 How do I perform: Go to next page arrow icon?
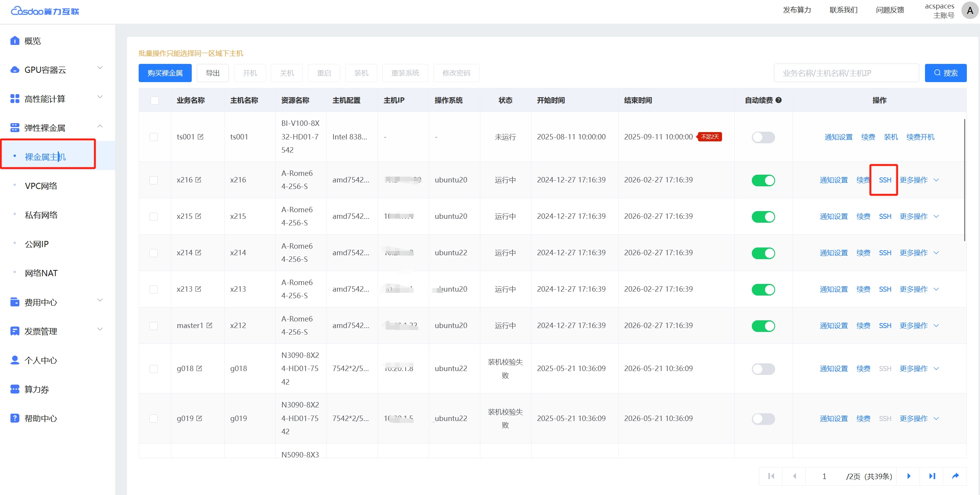(909, 476)
